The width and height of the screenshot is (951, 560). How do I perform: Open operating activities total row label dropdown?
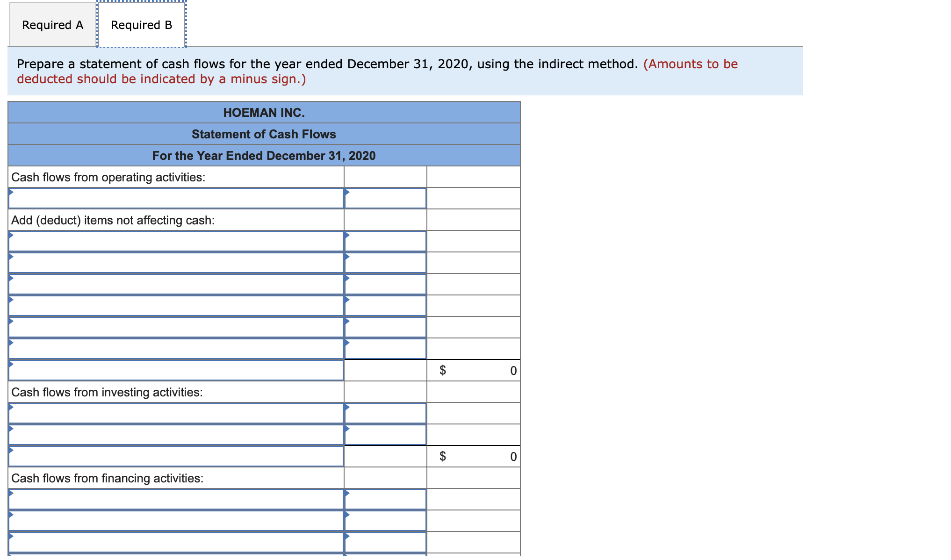coord(176,370)
